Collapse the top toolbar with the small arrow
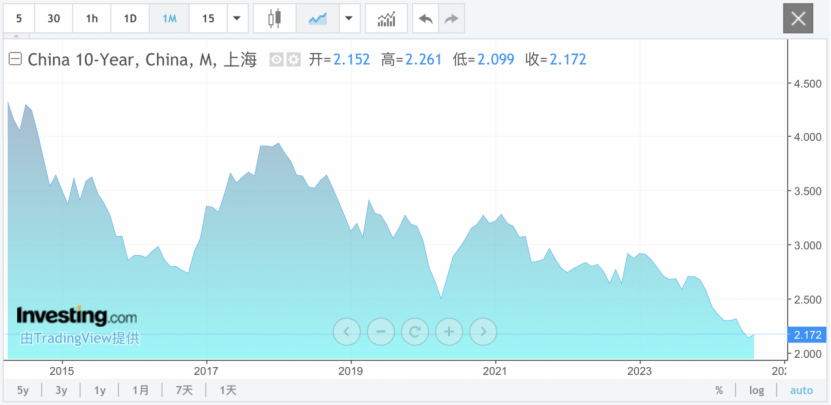The width and height of the screenshot is (831, 405). point(16,37)
